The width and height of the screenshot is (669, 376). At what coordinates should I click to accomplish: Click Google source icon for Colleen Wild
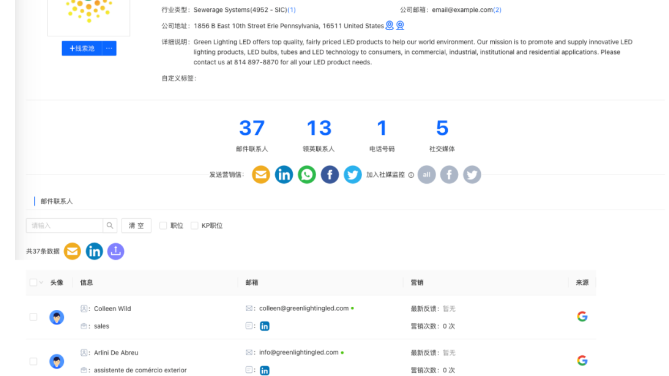coord(582,316)
